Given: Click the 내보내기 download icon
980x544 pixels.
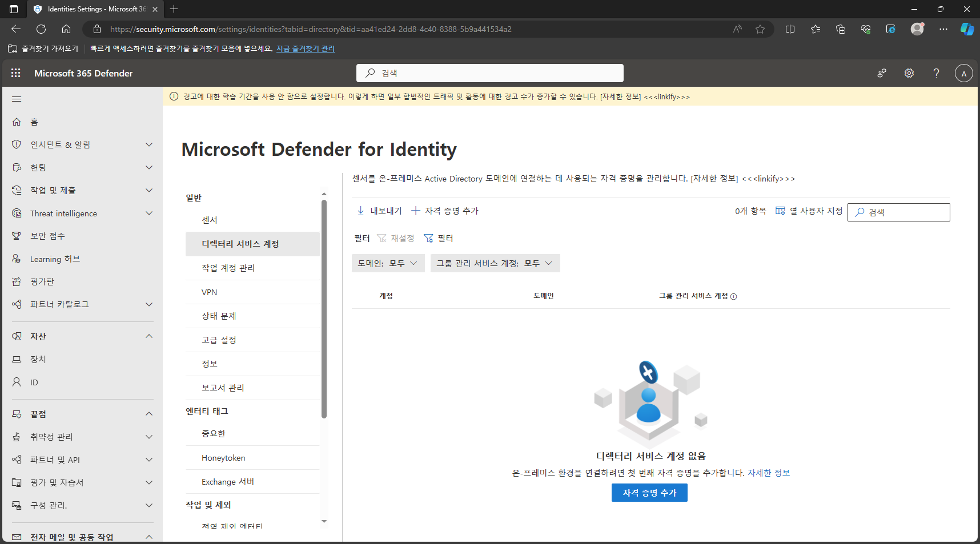Looking at the screenshot, I should pos(360,211).
